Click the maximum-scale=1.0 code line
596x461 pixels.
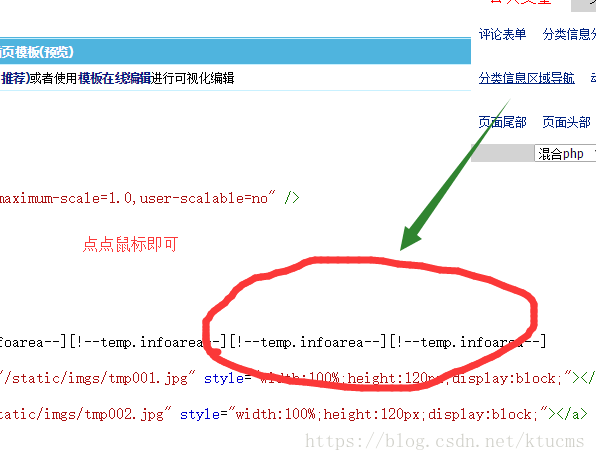pos(150,198)
